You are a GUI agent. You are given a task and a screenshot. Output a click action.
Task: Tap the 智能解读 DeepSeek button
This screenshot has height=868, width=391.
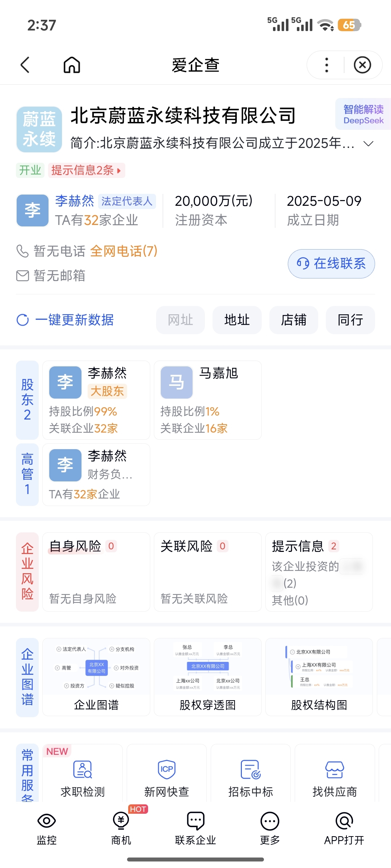363,114
